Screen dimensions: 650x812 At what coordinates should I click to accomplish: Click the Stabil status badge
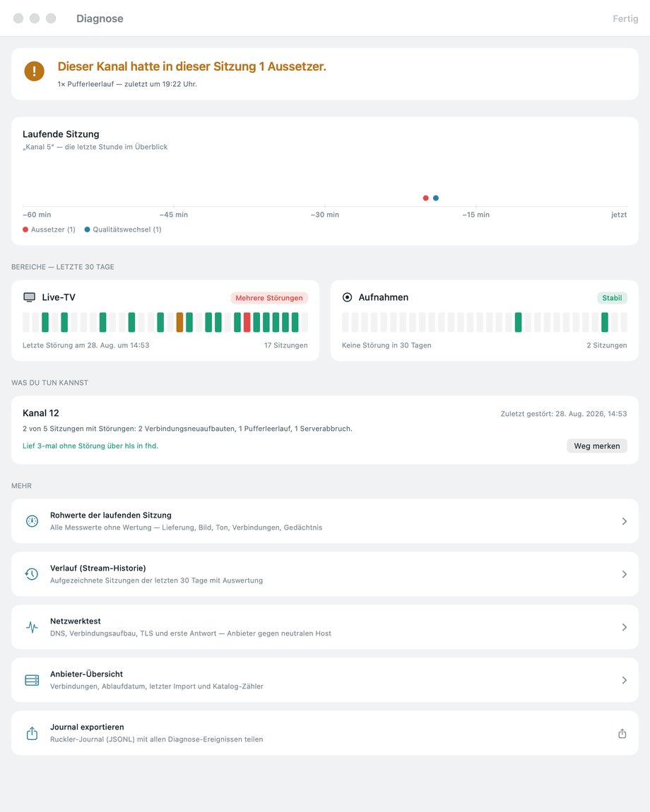coord(612,298)
